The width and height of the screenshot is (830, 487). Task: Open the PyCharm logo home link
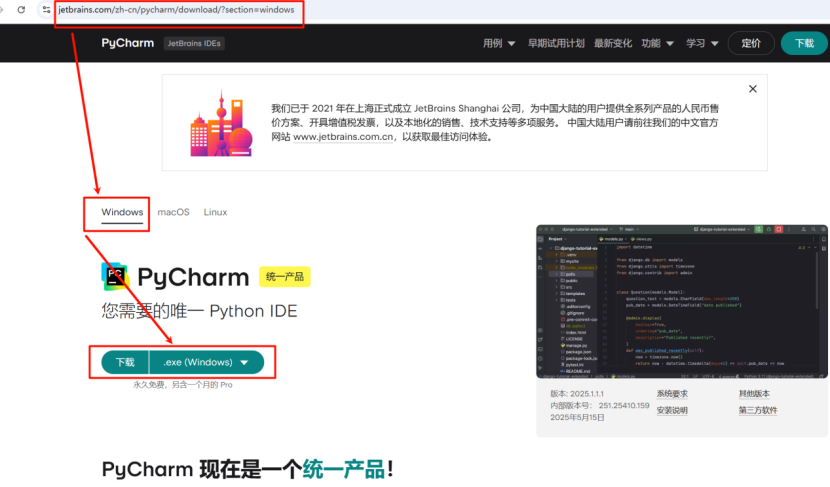pos(128,43)
